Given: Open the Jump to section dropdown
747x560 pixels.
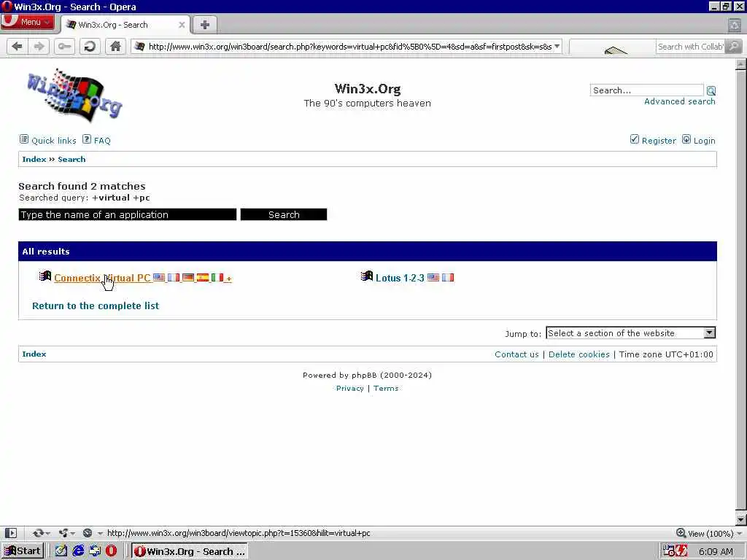Looking at the screenshot, I should [x=630, y=332].
